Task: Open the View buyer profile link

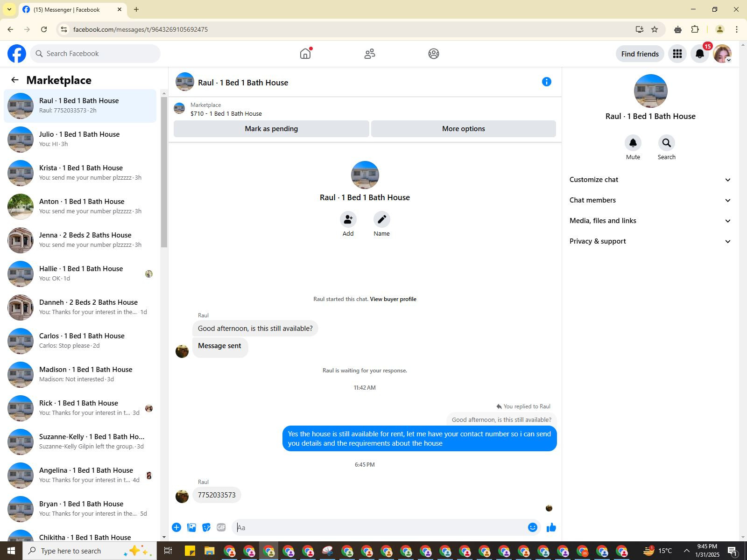Action: pyautogui.click(x=393, y=299)
